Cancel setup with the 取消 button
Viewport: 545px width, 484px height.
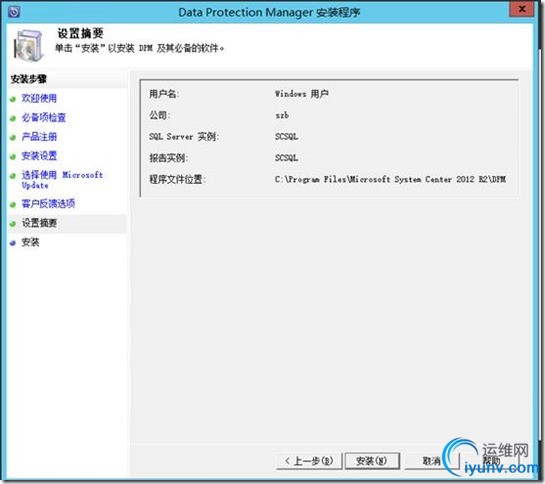coord(431,461)
